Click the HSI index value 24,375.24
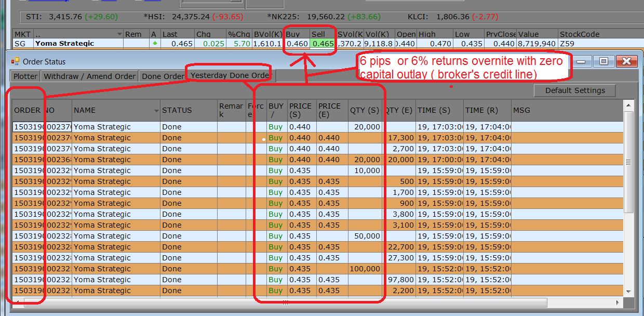The height and width of the screenshot is (316, 644). tap(191, 17)
